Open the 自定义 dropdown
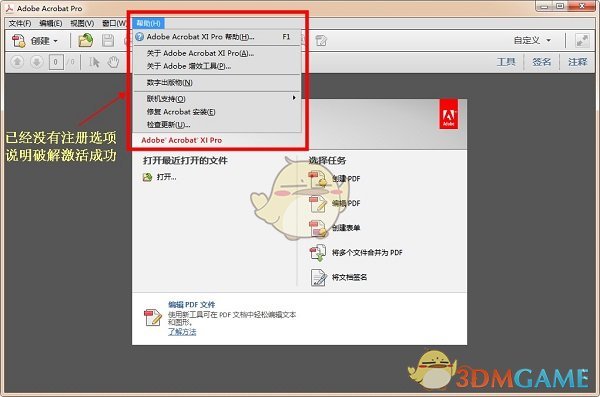The height and width of the screenshot is (397, 600). [532, 41]
